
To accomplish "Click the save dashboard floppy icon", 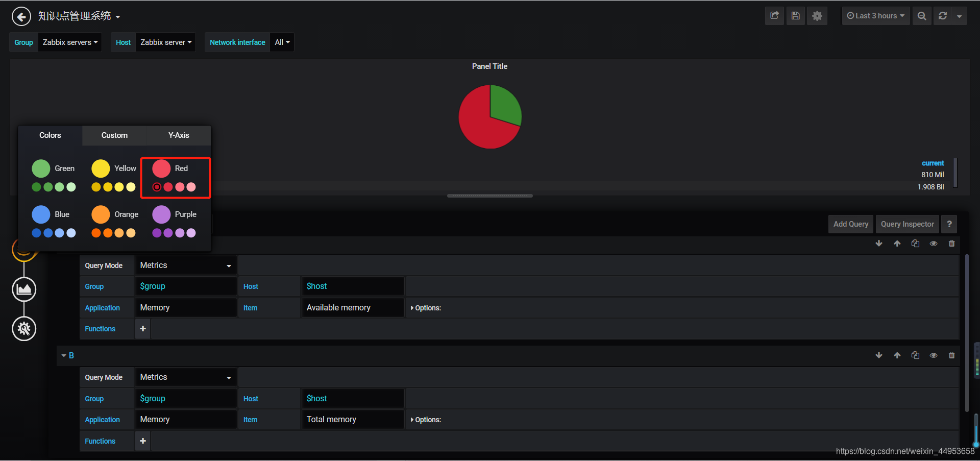I will pos(796,16).
